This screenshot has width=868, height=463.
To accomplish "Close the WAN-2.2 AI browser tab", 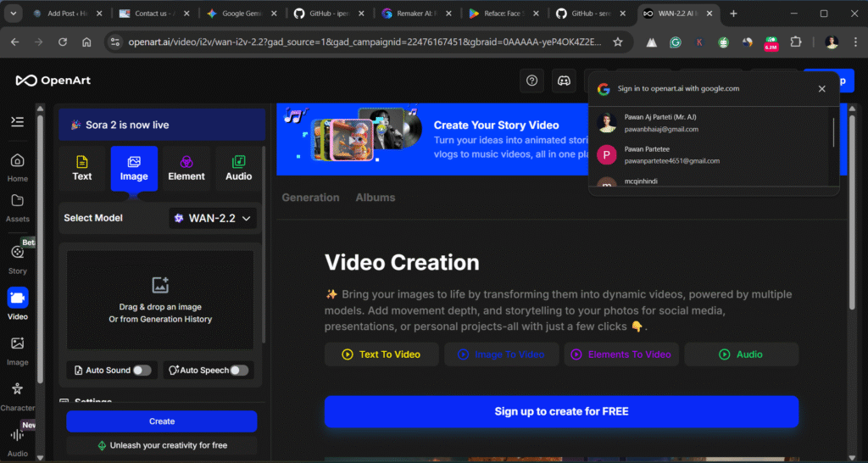I will (x=709, y=14).
